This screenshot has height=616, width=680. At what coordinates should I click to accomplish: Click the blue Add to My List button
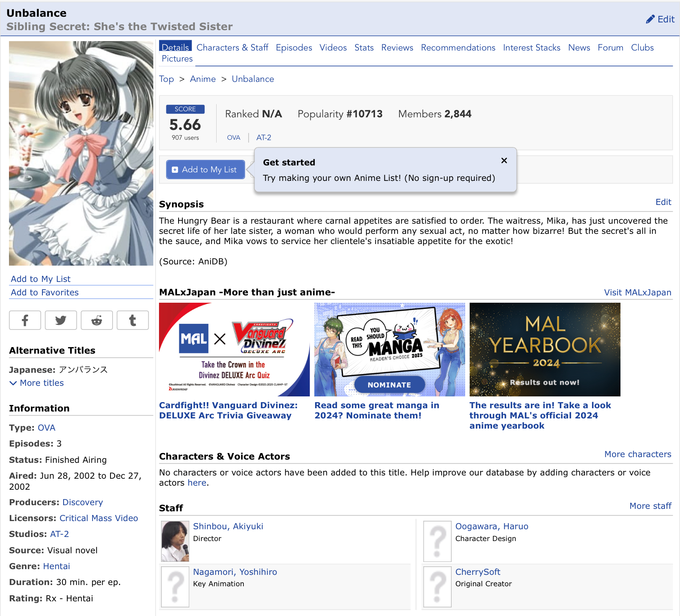205,169
